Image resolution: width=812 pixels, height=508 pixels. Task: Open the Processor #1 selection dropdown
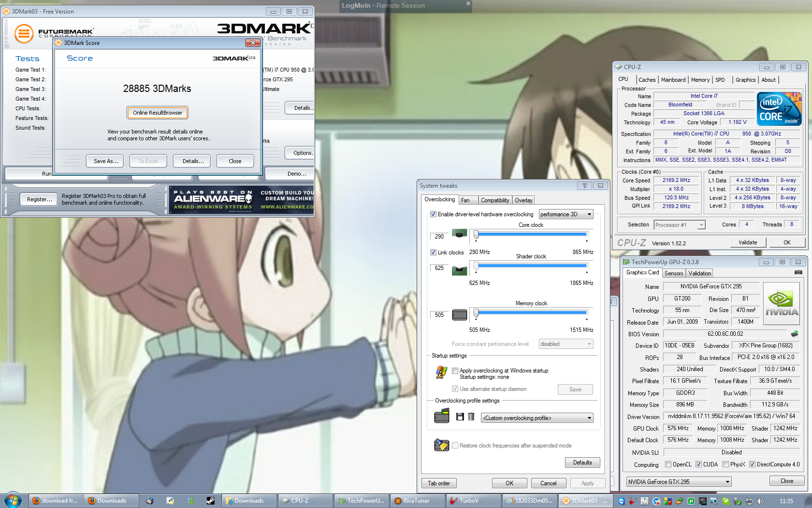pyautogui.click(x=680, y=225)
